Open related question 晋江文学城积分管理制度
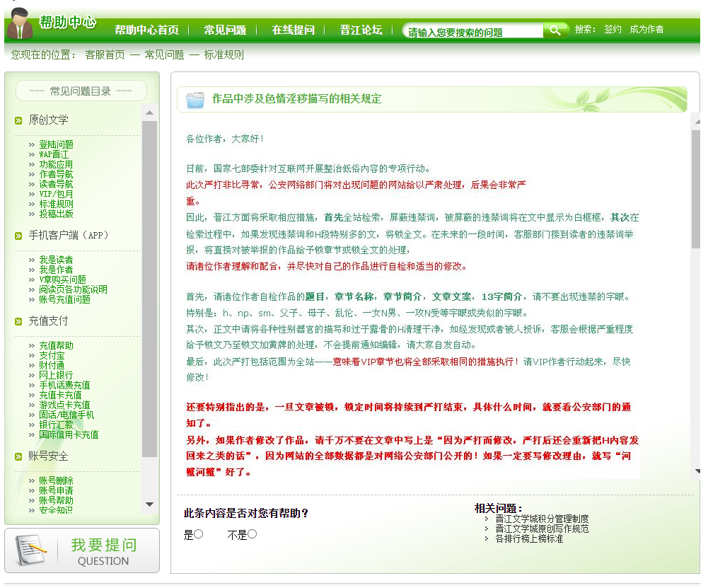Screen dimensions: 708x588 point(542,519)
